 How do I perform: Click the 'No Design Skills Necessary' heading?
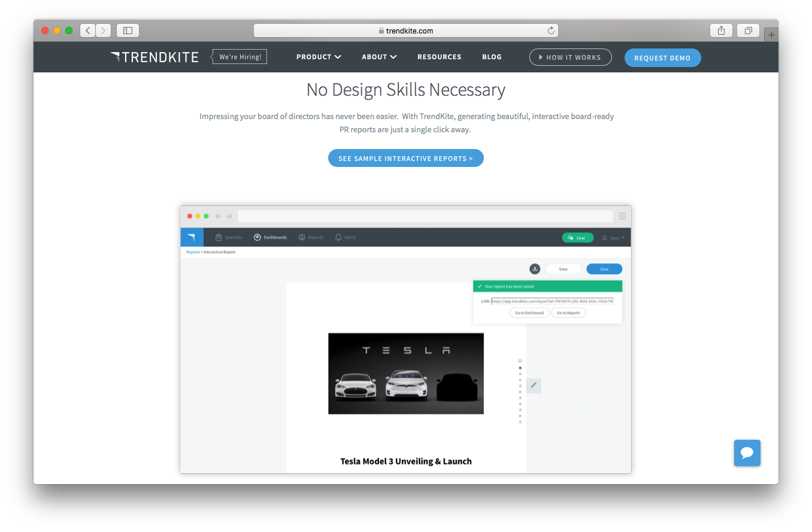[406, 90]
